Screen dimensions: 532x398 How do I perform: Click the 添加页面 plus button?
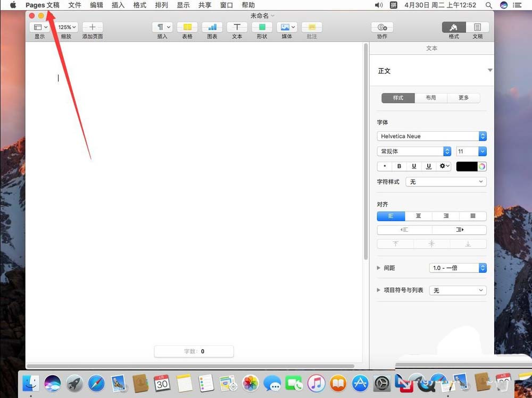[x=92, y=27]
